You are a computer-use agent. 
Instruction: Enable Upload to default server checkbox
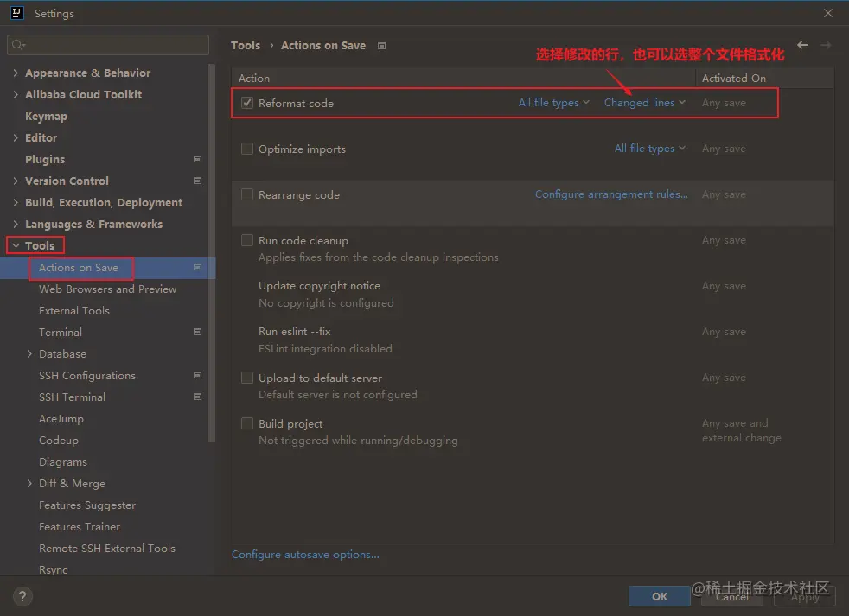[247, 378]
